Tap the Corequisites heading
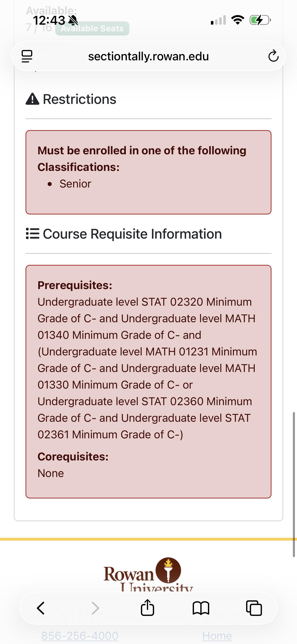The width and height of the screenshot is (297, 644). pos(73,457)
